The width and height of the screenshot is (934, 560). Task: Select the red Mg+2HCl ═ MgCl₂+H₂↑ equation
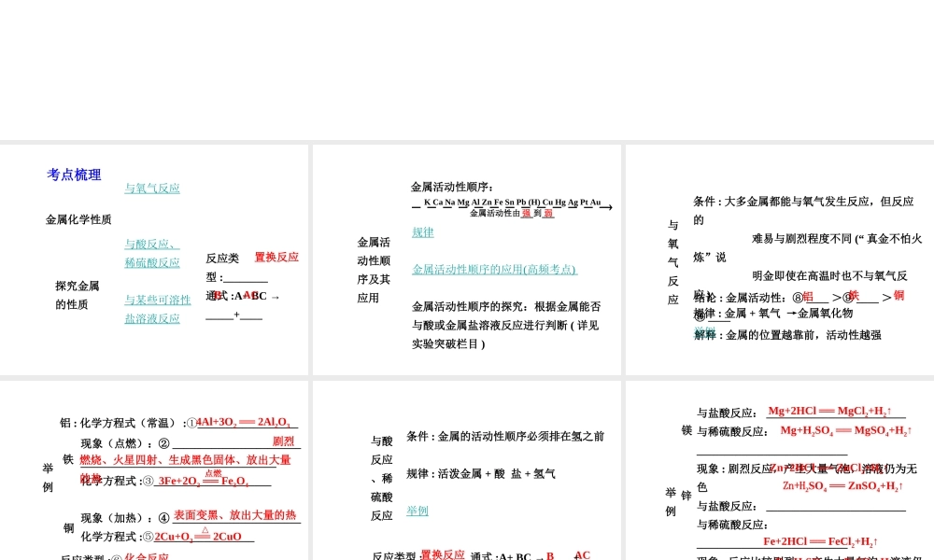coord(829,412)
